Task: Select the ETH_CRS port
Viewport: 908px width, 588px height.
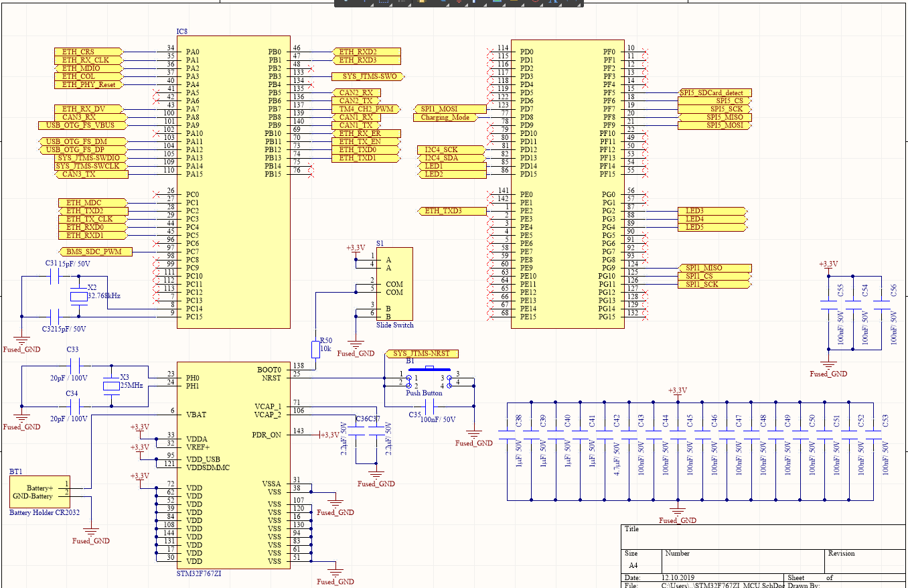Action: point(88,52)
